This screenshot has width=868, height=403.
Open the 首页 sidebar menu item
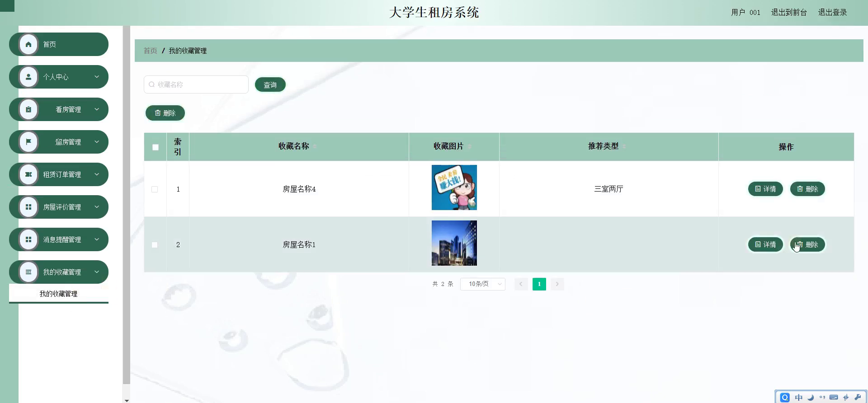coord(59,44)
